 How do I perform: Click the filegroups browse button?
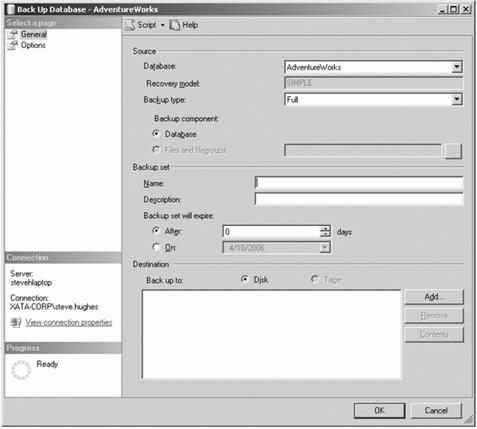tap(453, 151)
